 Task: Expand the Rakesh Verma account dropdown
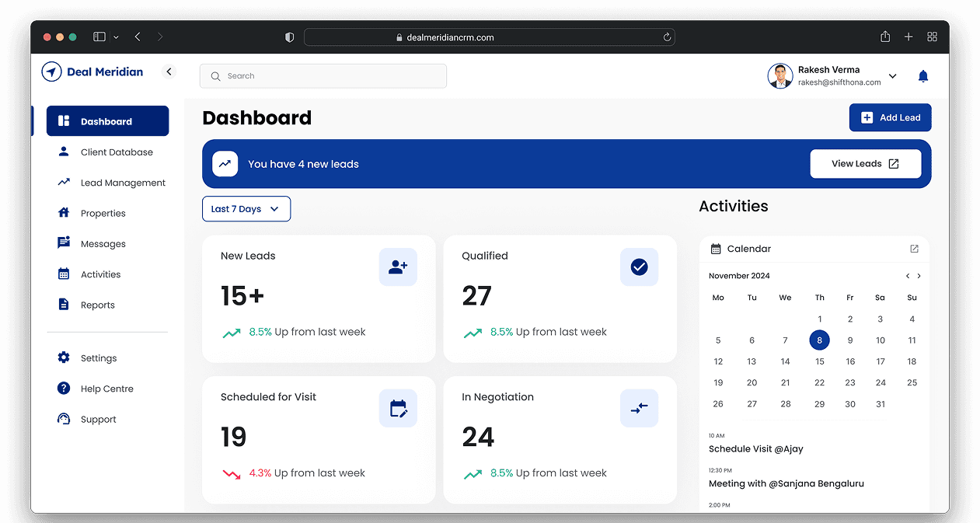(892, 76)
